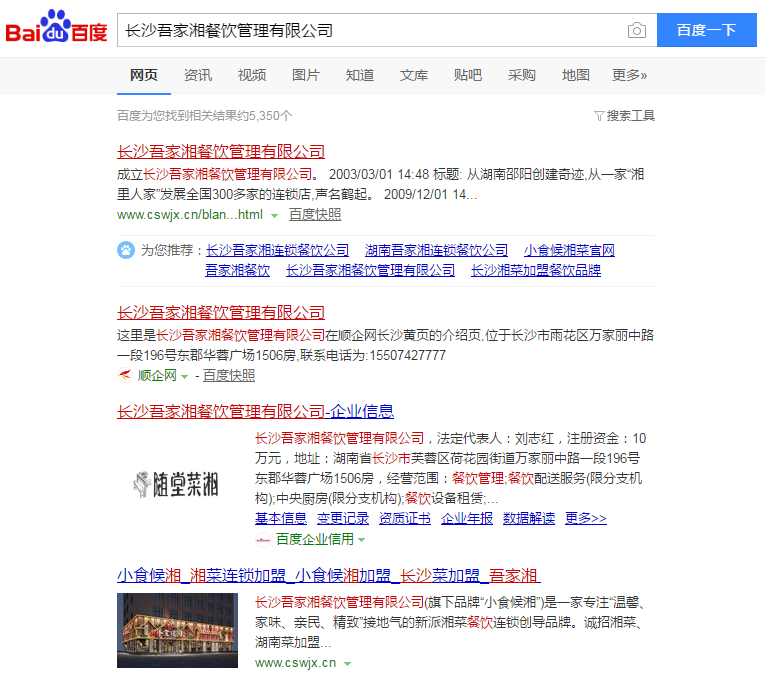Open 百度快照 for the first result

(x=315, y=214)
